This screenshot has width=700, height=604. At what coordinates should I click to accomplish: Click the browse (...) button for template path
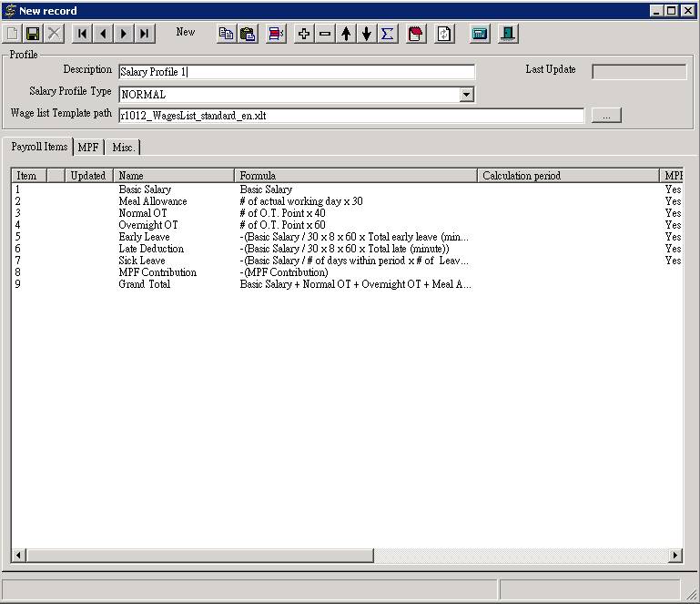click(x=606, y=116)
